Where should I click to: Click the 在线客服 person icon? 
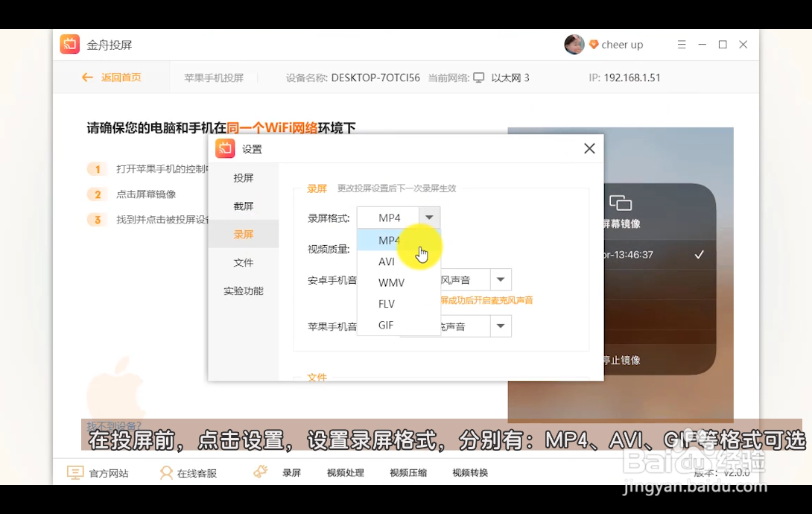tap(166, 472)
